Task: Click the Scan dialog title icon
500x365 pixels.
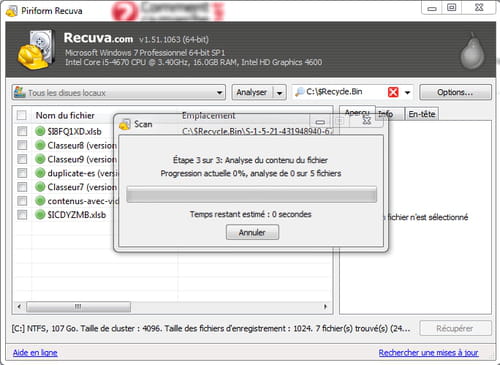Action: pyautogui.click(x=124, y=124)
